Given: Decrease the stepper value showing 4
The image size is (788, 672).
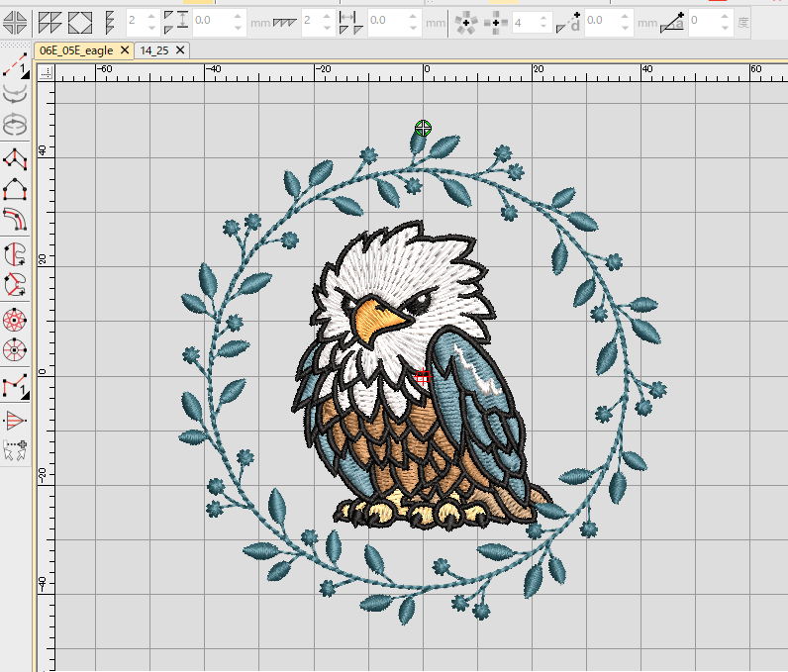Looking at the screenshot, I should [544, 25].
